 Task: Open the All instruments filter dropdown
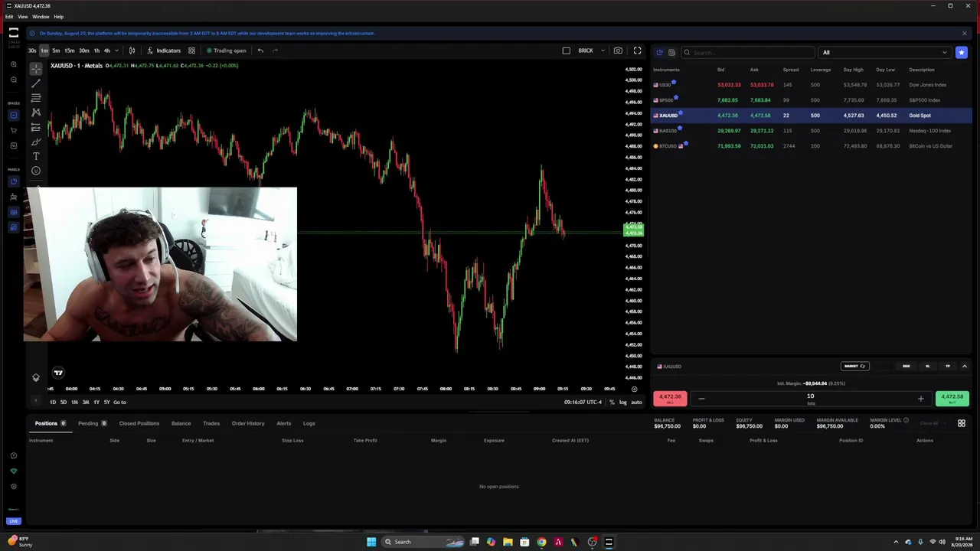(884, 52)
